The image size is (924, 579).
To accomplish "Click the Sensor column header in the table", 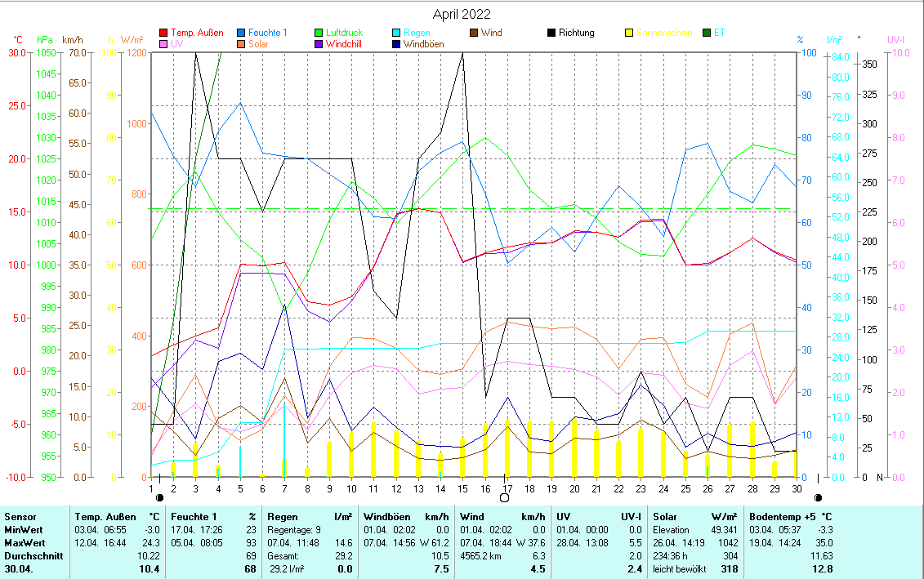I will (20, 517).
